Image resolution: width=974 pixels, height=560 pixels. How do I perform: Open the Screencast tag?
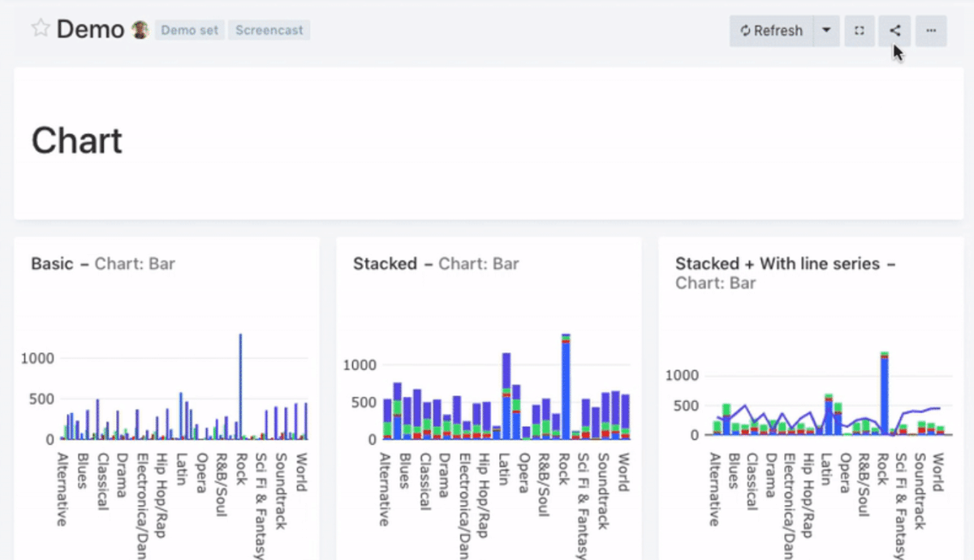click(x=269, y=30)
